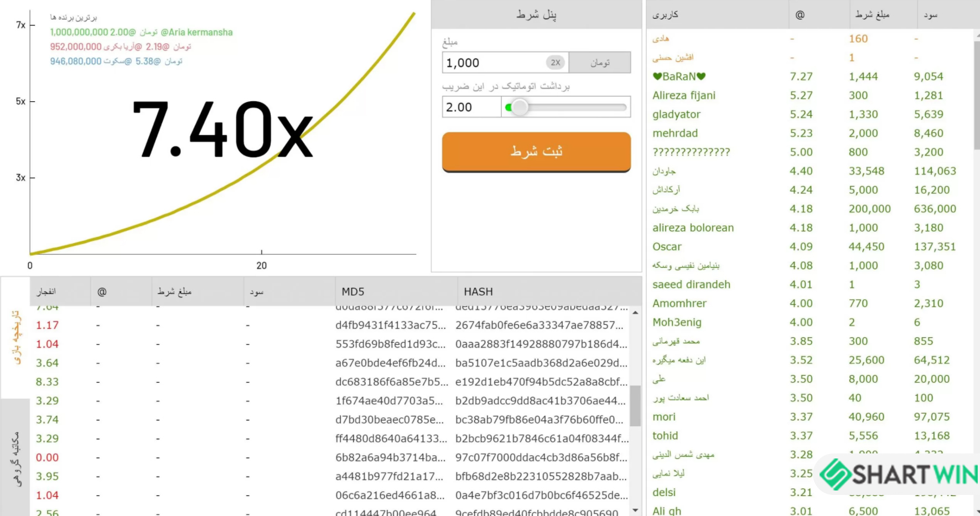
Task: Click MD5 hash starting 553fd69b8fed1d93c
Action: (391, 344)
